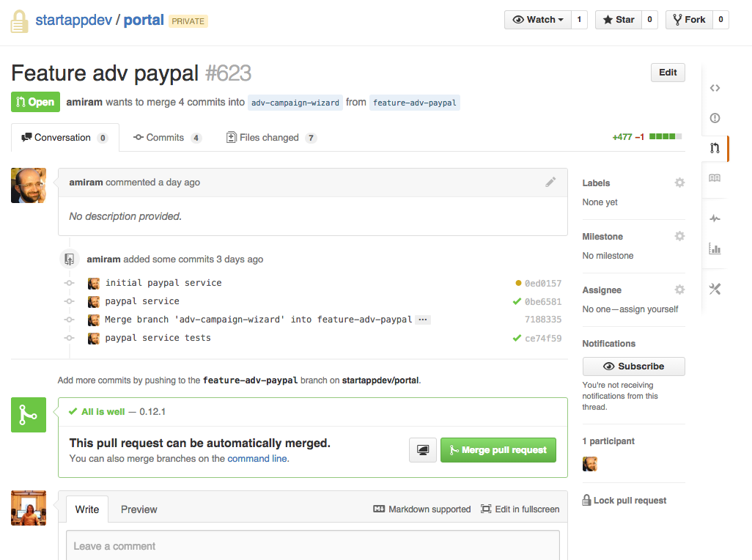Open the Graphs sidebar icon
This screenshot has height=560, width=752.
coord(715,248)
